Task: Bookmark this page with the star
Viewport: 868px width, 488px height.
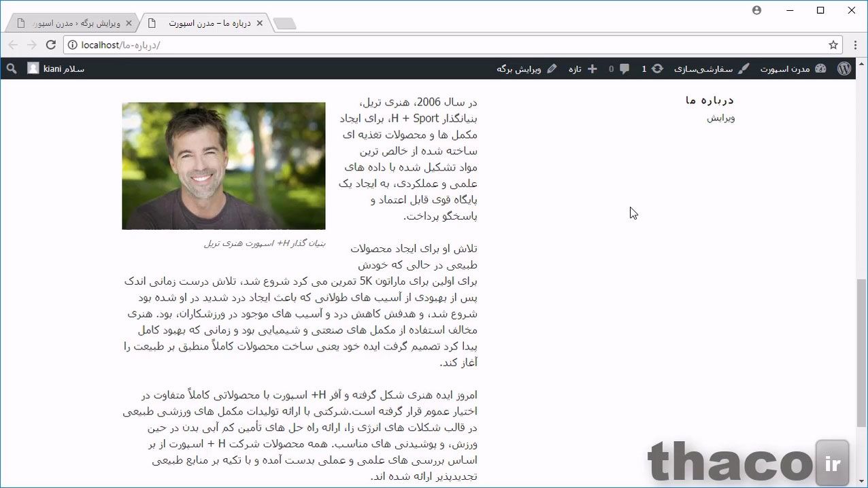Action: click(x=833, y=45)
